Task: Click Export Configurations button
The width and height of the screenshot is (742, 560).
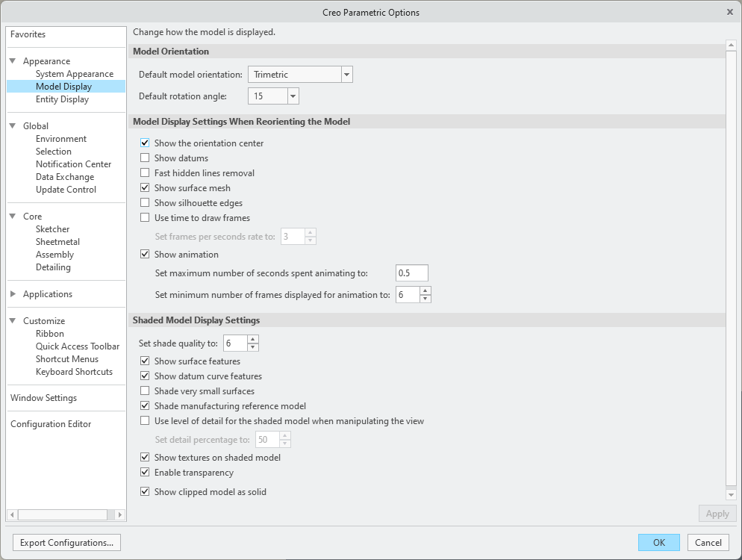Action: pos(67,543)
